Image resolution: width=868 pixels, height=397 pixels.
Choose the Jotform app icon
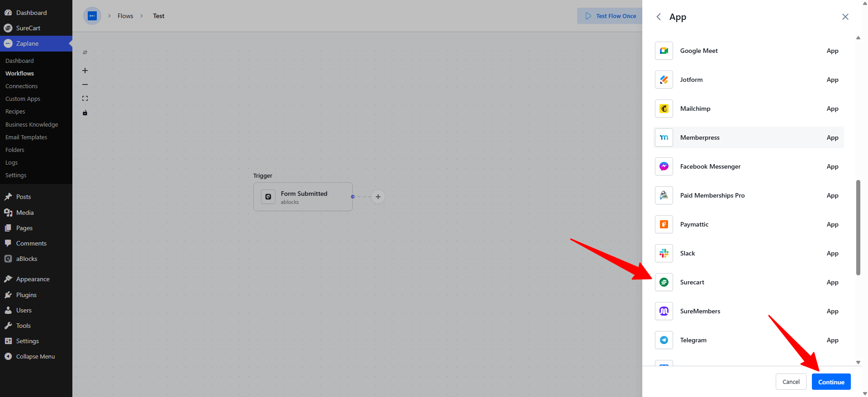pos(664,80)
